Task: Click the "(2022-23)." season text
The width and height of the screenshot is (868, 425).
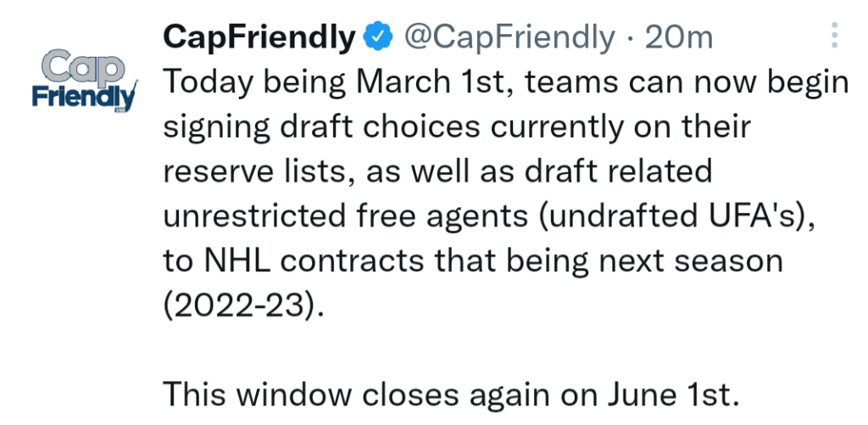Action: (242, 306)
